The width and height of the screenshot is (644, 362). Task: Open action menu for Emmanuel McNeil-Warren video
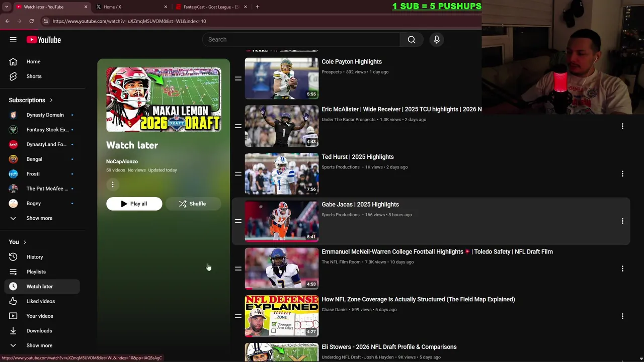[622, 268]
